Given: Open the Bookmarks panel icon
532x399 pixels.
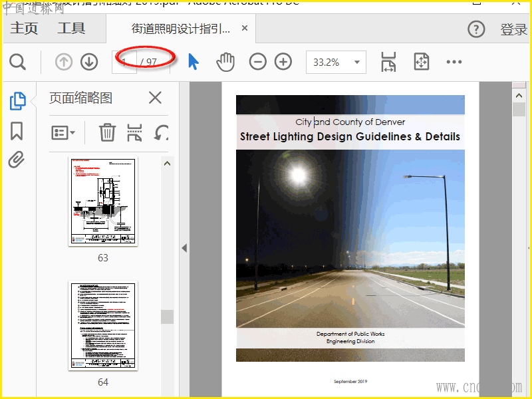Looking at the screenshot, I should click(17, 131).
